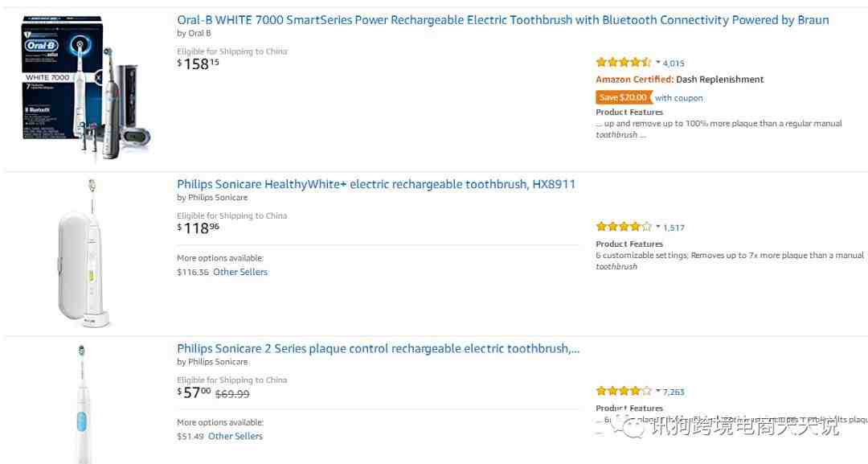View Other Sellers for the $116.36 offer
Screen dimensions: 868x464
click(x=240, y=272)
